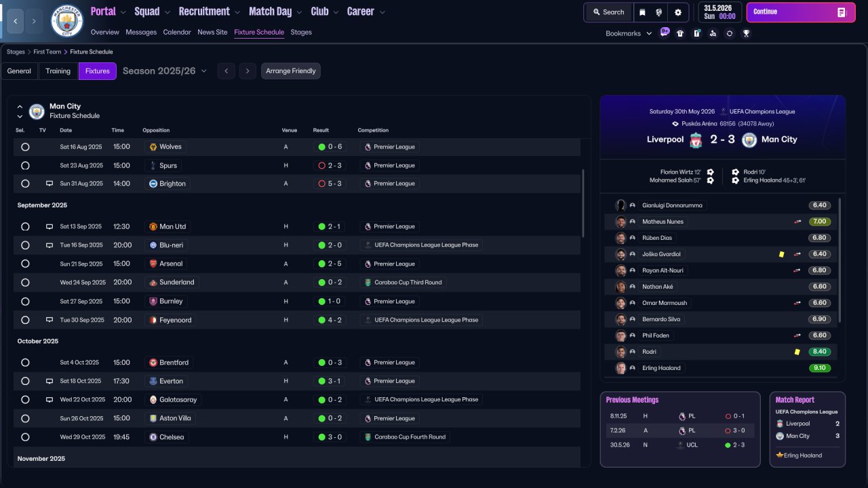This screenshot has height=488, width=868.
Task: Click the Galatasaray club badge
Action: pos(153,400)
